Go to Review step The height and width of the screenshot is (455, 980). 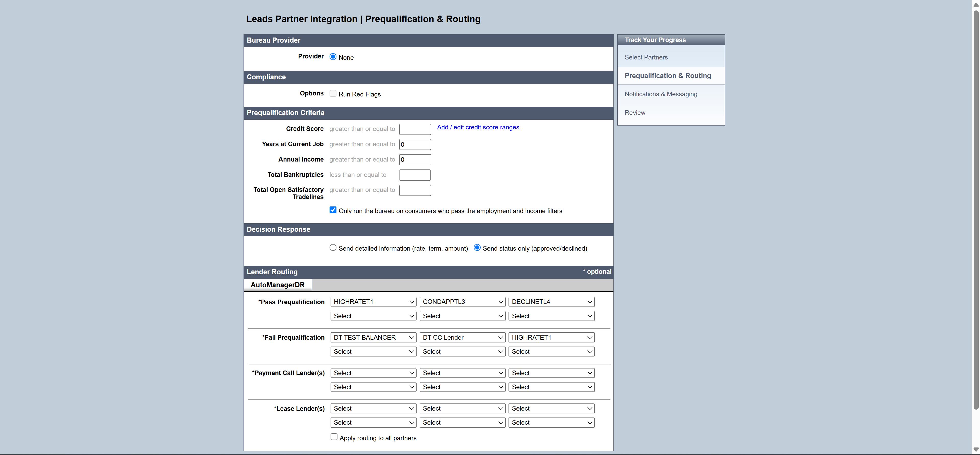(635, 113)
